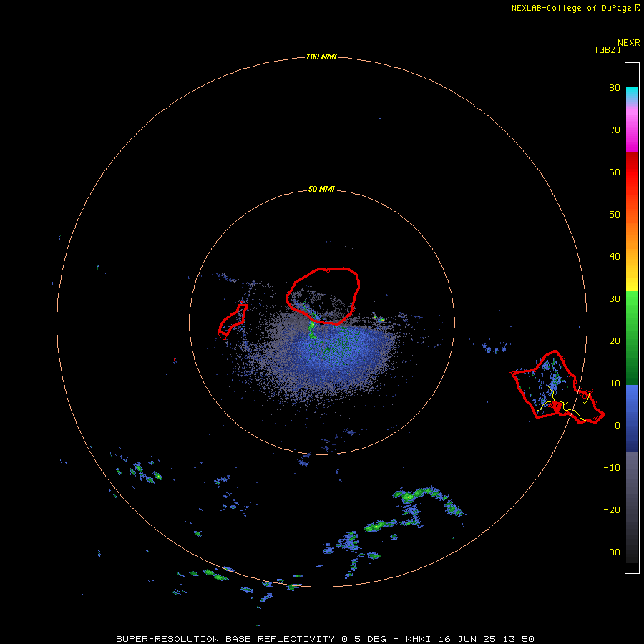Click the red-outlined island with yellow roads
This screenshot has height=644, width=644.
click(x=557, y=388)
